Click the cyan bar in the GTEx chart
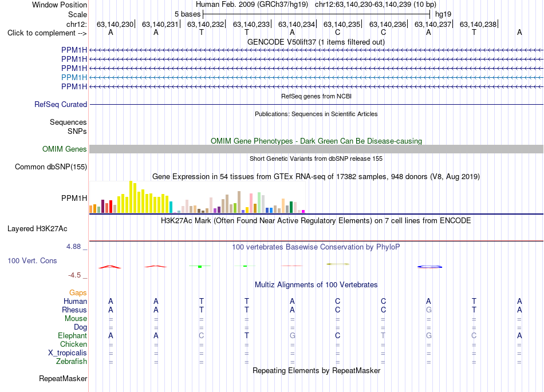This screenshot has height=392, width=544. [171, 207]
